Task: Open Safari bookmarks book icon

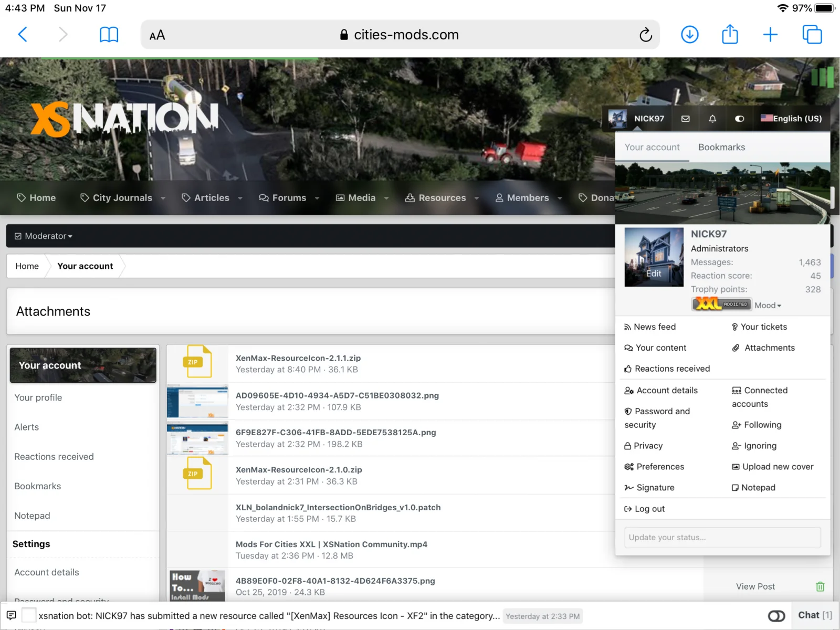Action: tap(109, 35)
